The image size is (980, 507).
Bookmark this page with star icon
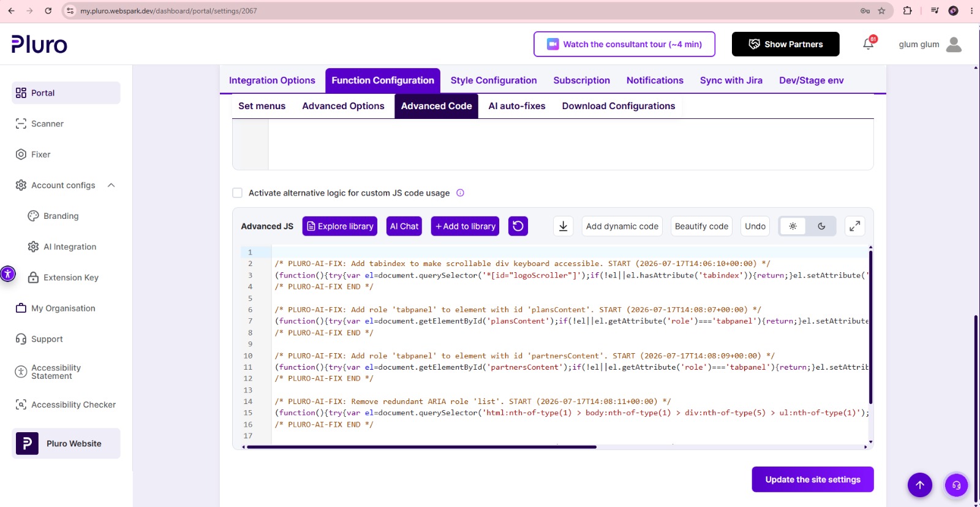point(881,11)
